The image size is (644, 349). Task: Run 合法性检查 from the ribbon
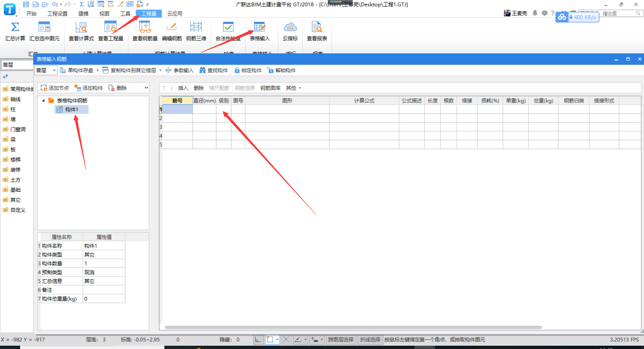tap(228, 31)
